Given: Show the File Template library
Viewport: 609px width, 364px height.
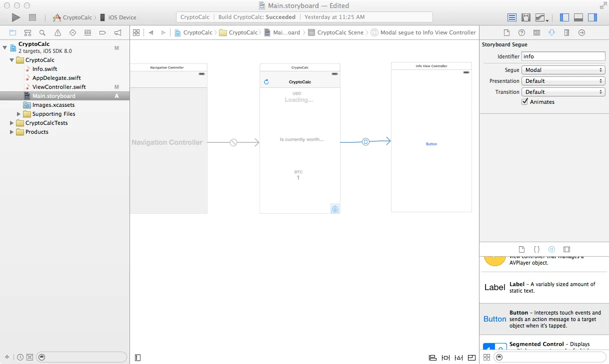Looking at the screenshot, I should pyautogui.click(x=521, y=249).
